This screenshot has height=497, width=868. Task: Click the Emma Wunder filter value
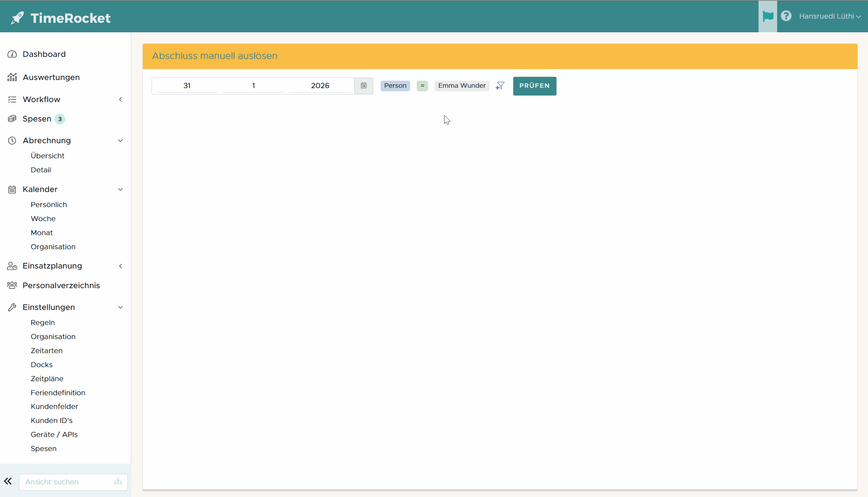click(462, 86)
